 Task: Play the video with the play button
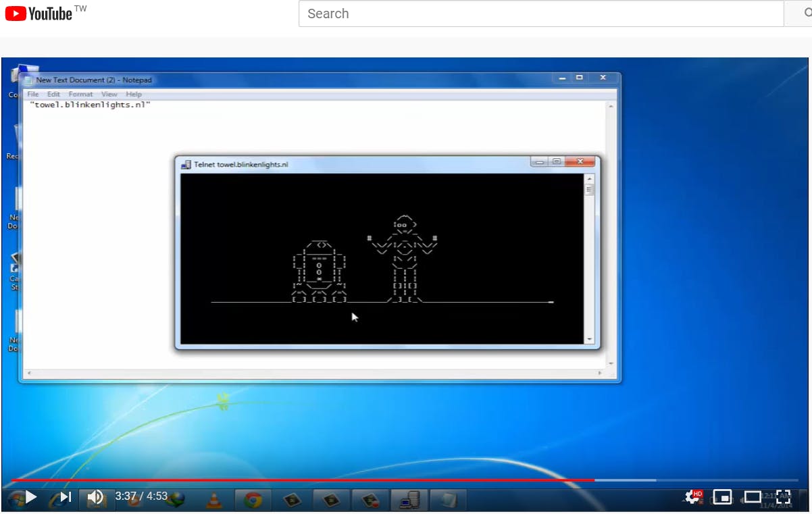(x=30, y=497)
